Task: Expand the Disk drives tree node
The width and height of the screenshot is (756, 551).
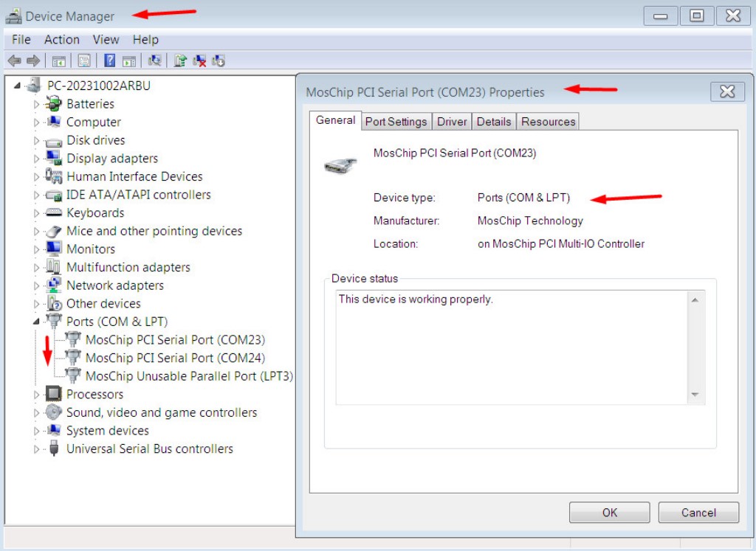Action: pyautogui.click(x=36, y=141)
